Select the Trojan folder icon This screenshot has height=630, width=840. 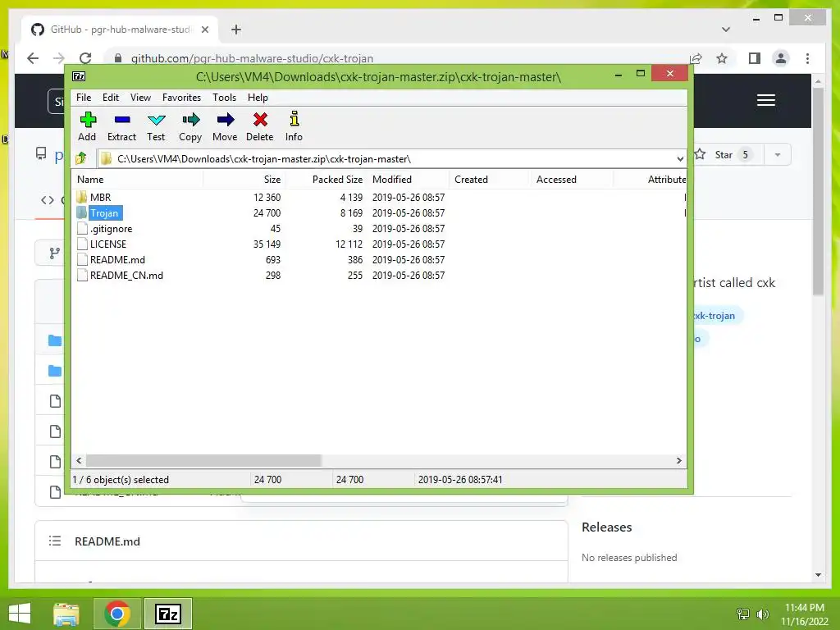[81, 212]
